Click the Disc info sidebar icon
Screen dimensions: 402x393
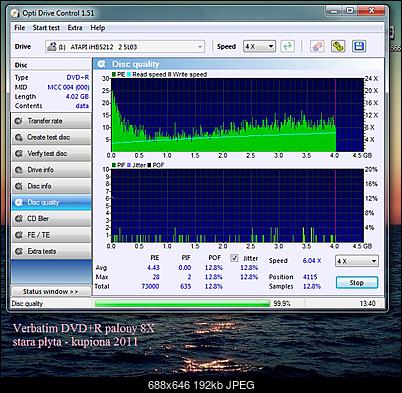point(19,186)
